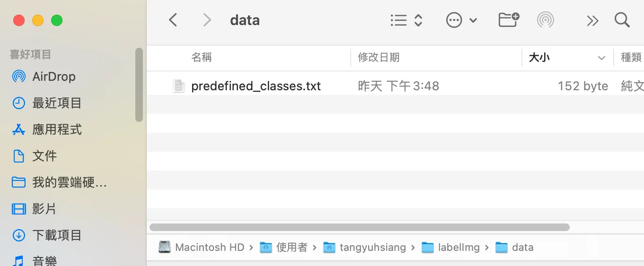Open 應用程式 in the sidebar
Viewport: 644px width, 266px height.
(57, 129)
